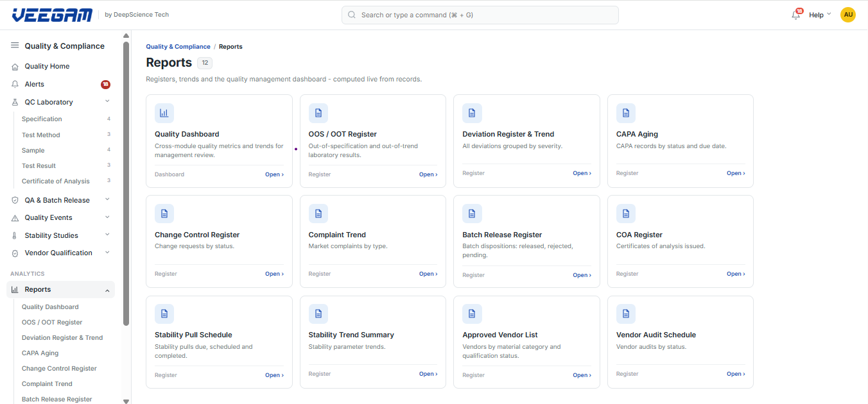Click the Deviation Register & Trend card icon
Image resolution: width=868 pixels, height=404 pixels.
click(472, 113)
